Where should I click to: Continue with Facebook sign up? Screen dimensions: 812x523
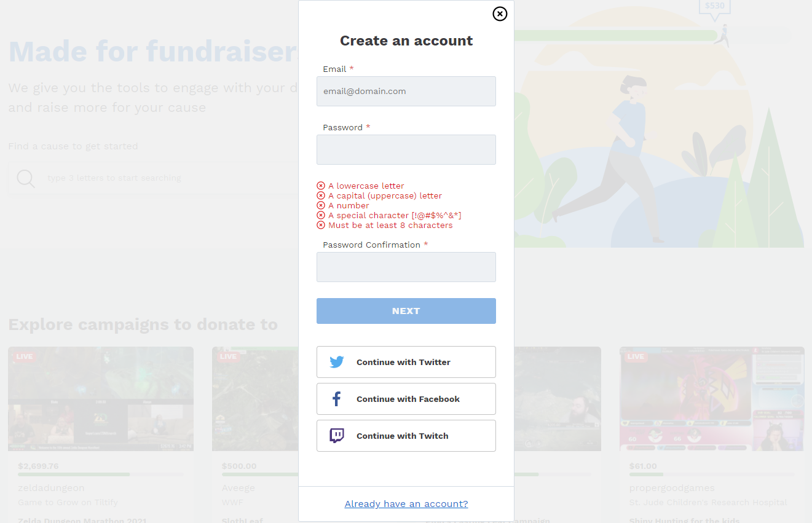[x=406, y=399]
